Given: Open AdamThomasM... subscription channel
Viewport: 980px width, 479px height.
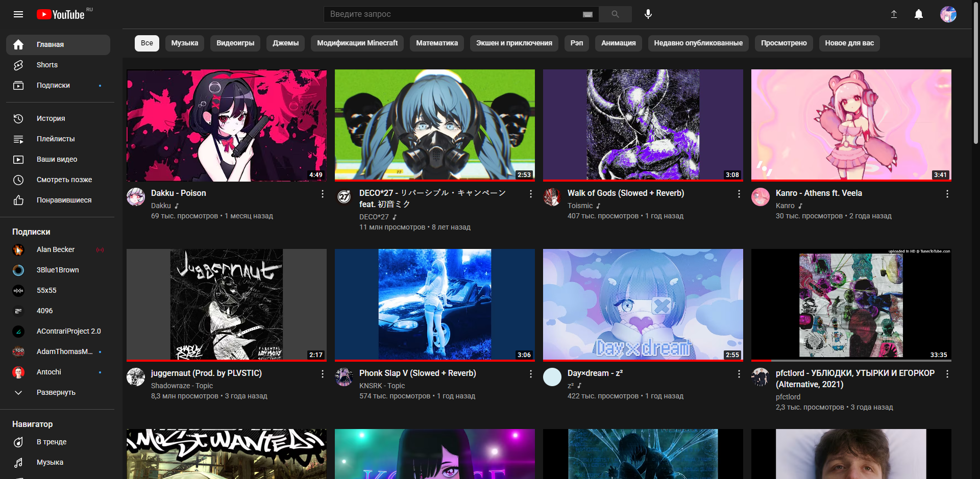Looking at the screenshot, I should pyautogui.click(x=58, y=351).
